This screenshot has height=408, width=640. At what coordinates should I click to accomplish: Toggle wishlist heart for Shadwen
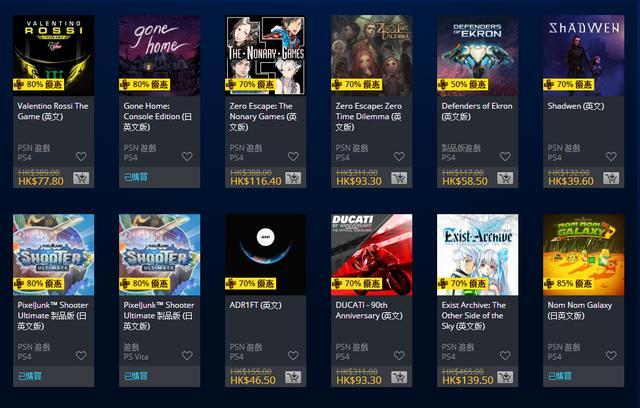611,156
